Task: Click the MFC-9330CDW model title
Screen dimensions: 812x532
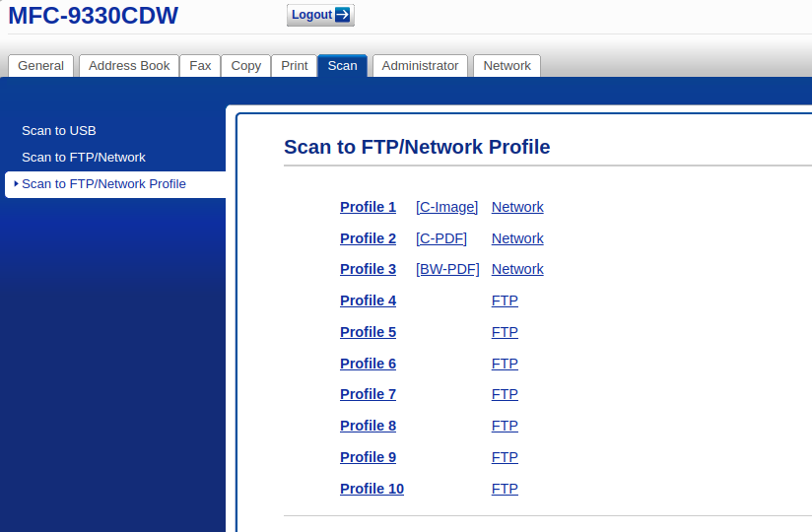Action: (x=94, y=16)
